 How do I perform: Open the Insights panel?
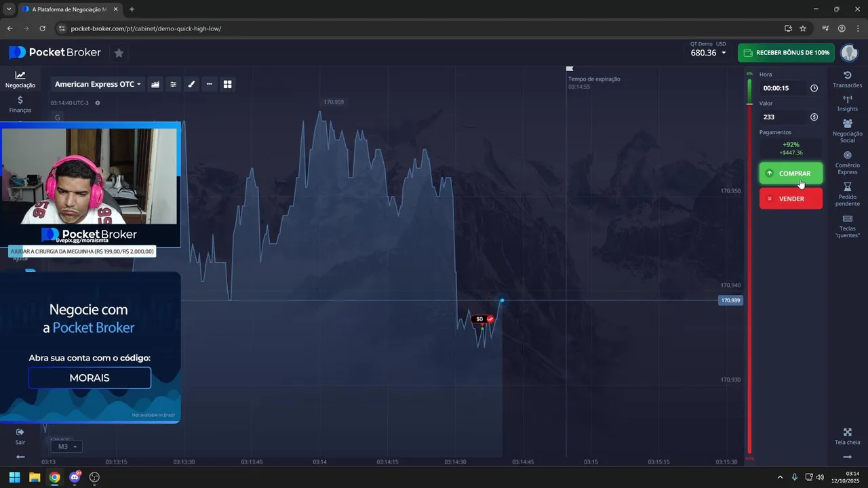coord(848,104)
